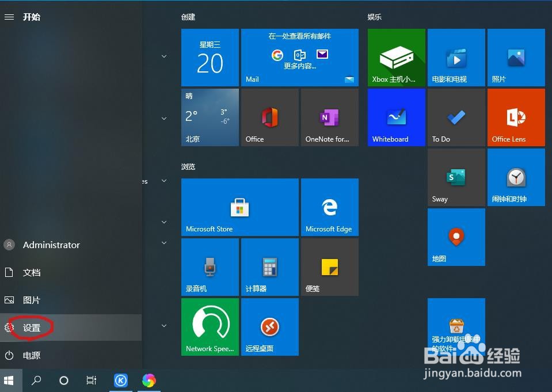Open the colorful swirl app on taskbar
This screenshot has width=552, height=392.
pyautogui.click(x=149, y=380)
